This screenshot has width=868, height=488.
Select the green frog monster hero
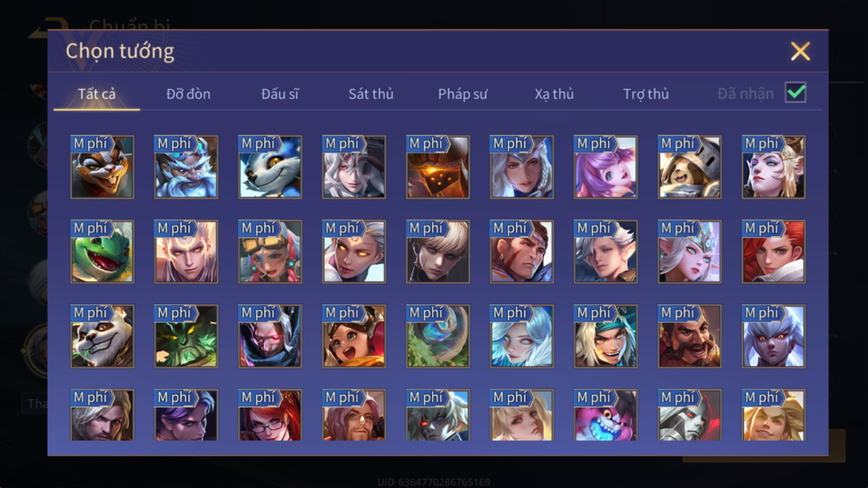coord(102,252)
